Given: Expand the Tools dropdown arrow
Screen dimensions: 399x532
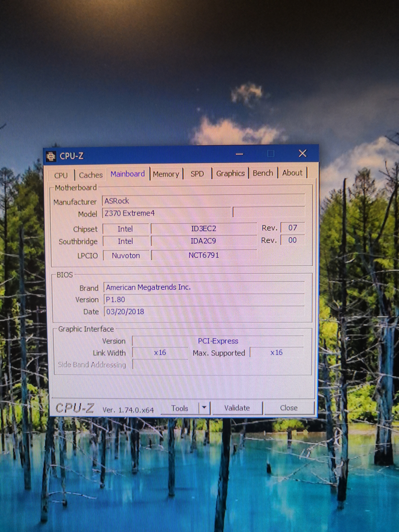Looking at the screenshot, I should [204, 407].
